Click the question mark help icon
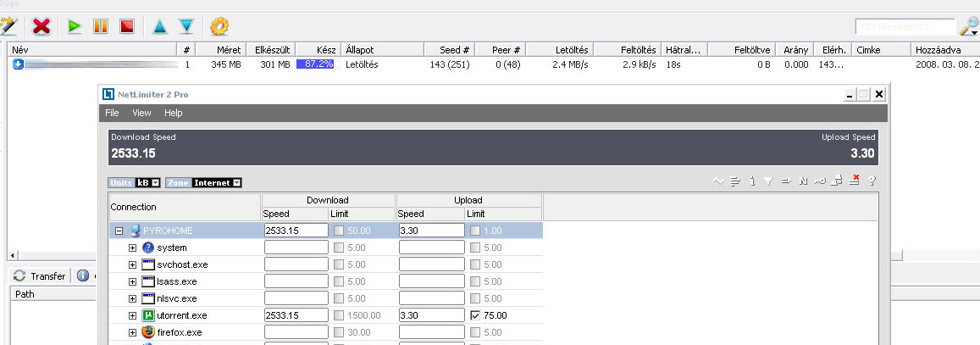The image size is (980, 345). pyautogui.click(x=872, y=181)
